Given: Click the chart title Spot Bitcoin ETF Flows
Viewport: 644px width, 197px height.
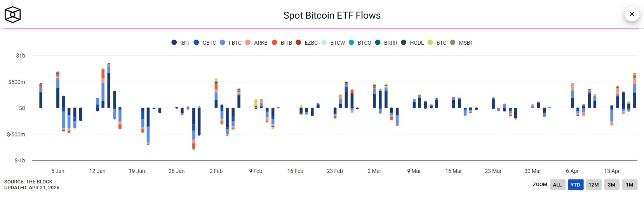Looking at the screenshot, I should [332, 16].
